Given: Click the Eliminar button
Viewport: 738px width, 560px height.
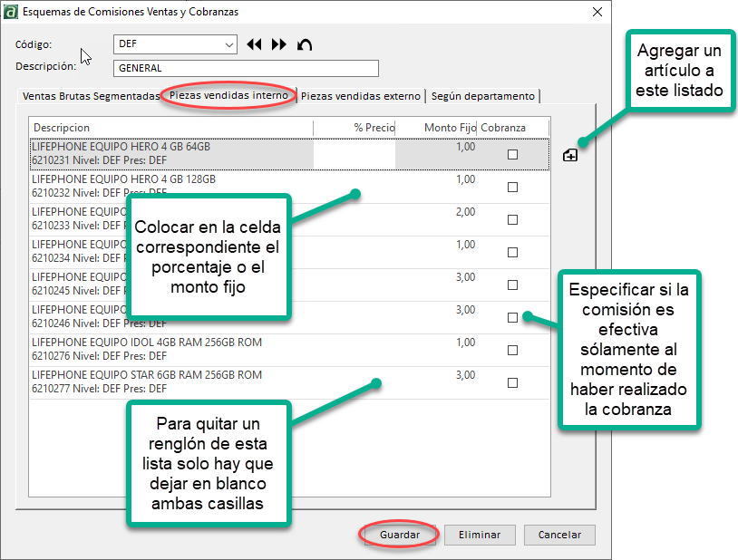Looking at the screenshot, I should [x=480, y=535].
